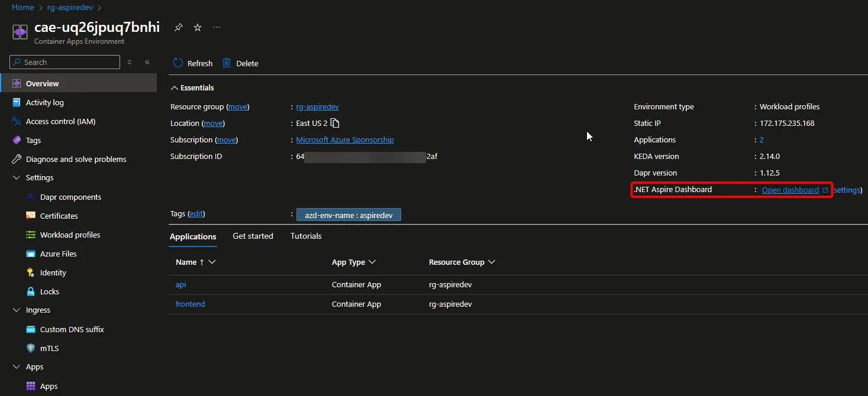This screenshot has height=396, width=868.
Task: Click the Delete trash icon
Action: click(x=227, y=63)
